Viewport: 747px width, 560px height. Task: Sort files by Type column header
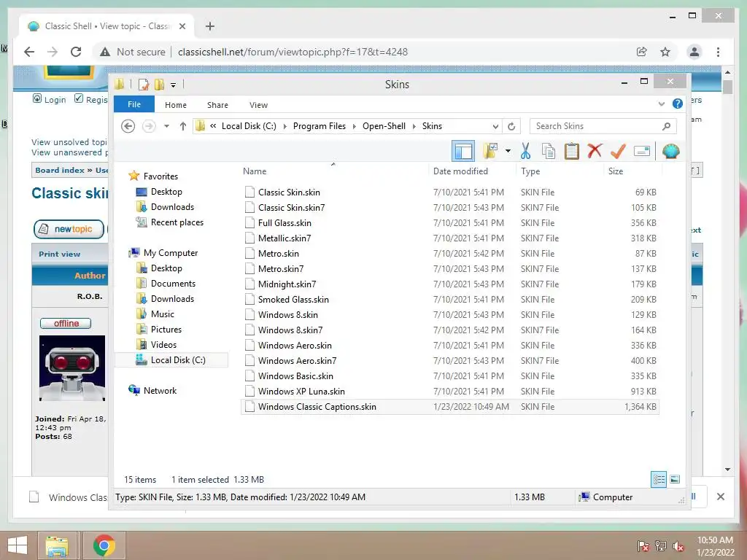[x=530, y=171]
